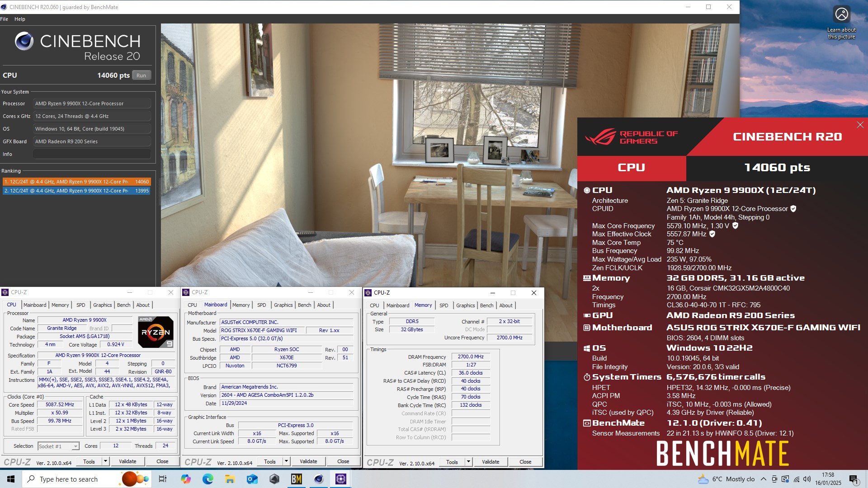Click the Ryzen 9 logo in CPU-Z
Screen dimensions: 868x488
(156, 332)
